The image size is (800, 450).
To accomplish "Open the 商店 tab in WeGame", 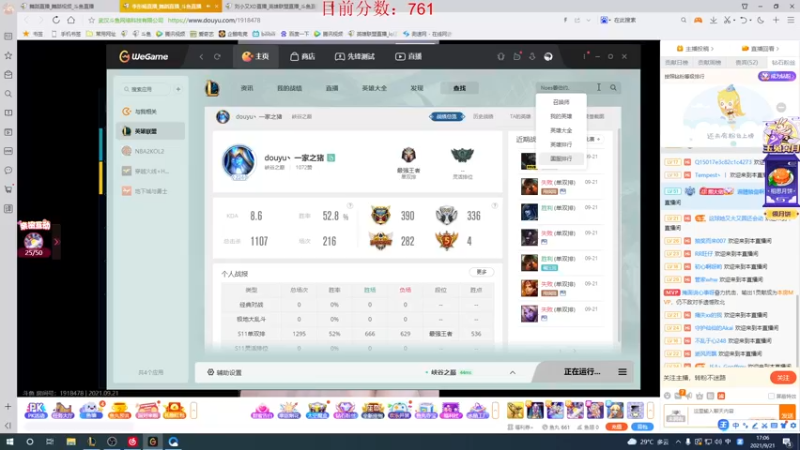I will pos(303,56).
